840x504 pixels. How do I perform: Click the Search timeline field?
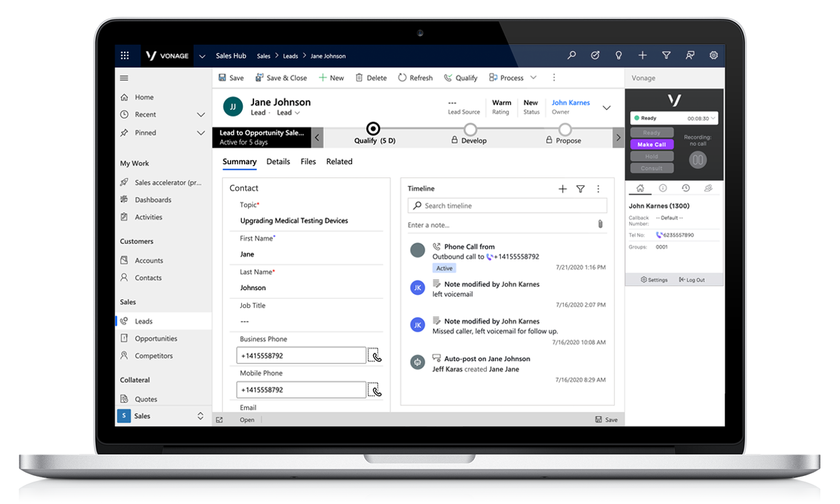point(507,206)
